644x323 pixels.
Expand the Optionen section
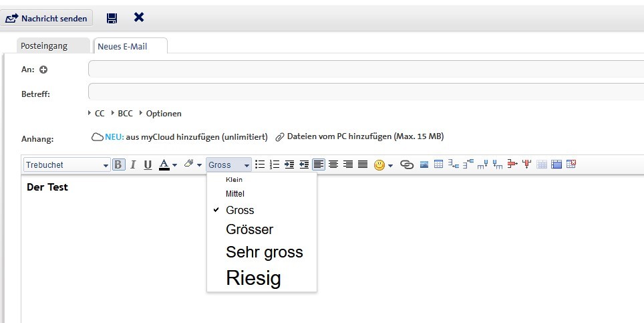tap(160, 114)
